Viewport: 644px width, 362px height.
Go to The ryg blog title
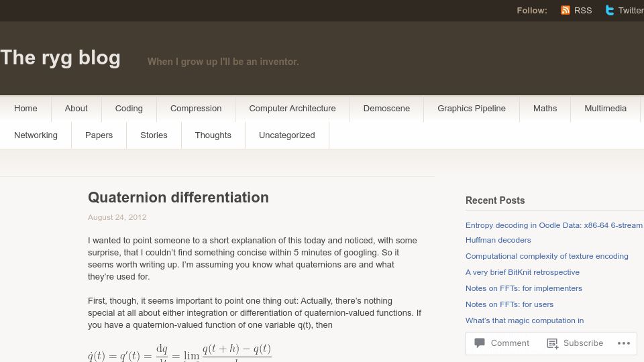60,58
